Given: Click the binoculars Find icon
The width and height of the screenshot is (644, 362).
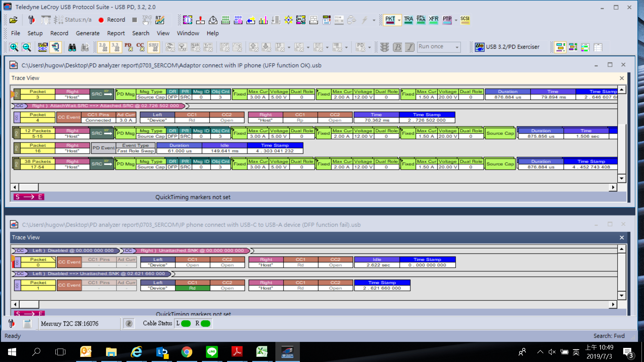Looking at the screenshot, I should coord(72,47).
